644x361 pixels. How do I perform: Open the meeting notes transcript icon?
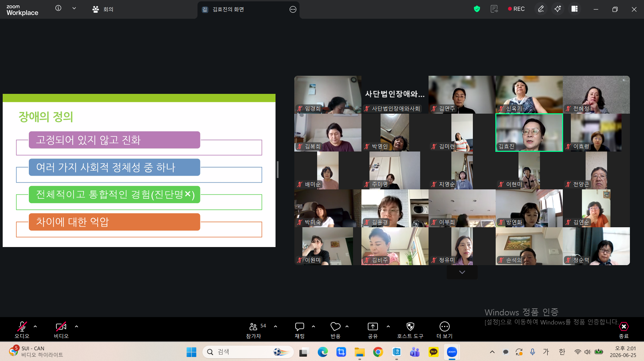point(494,9)
